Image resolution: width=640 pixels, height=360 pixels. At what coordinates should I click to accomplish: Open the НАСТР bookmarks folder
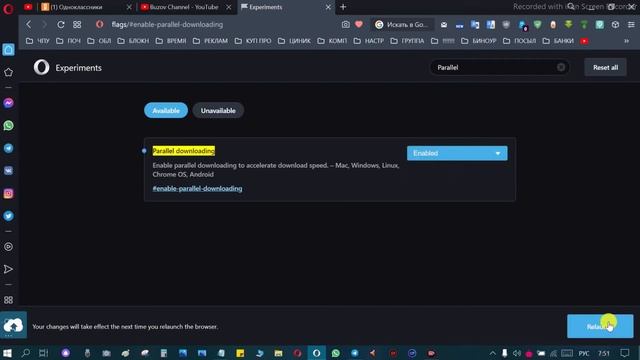[369, 41]
